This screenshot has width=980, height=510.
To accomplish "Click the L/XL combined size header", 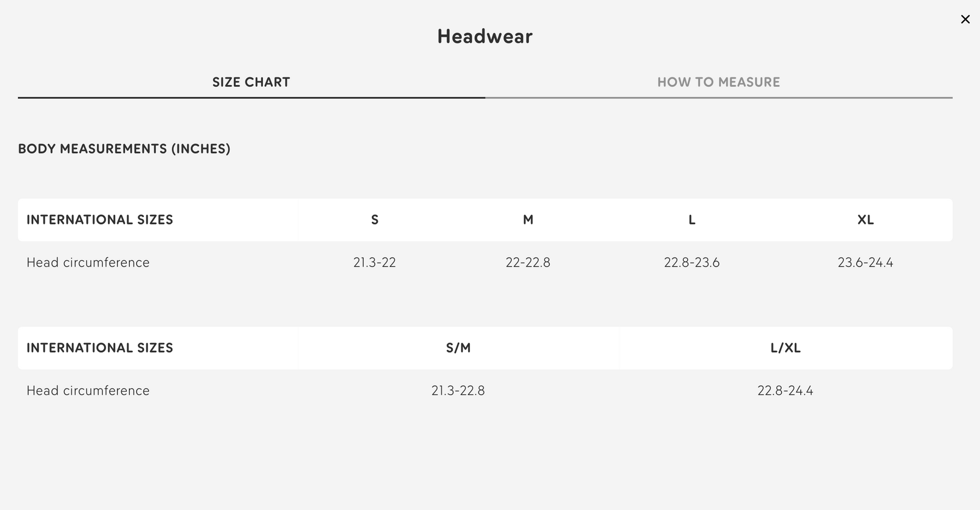I will (x=785, y=348).
